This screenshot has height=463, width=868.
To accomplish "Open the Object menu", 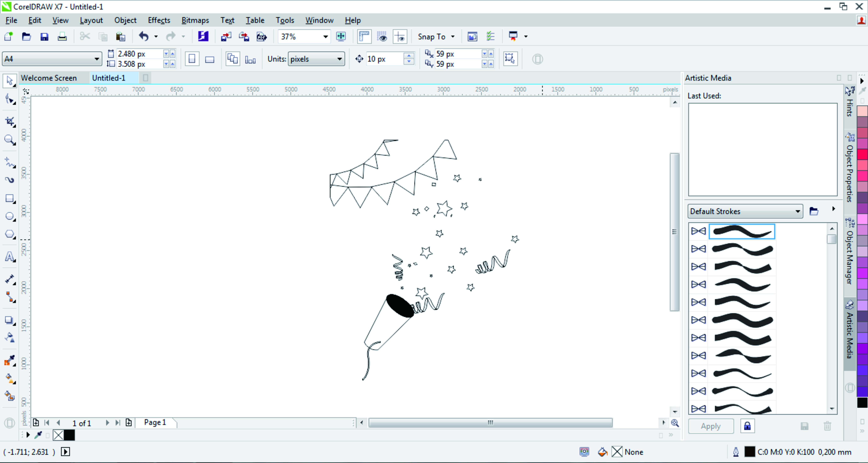I will tap(125, 20).
